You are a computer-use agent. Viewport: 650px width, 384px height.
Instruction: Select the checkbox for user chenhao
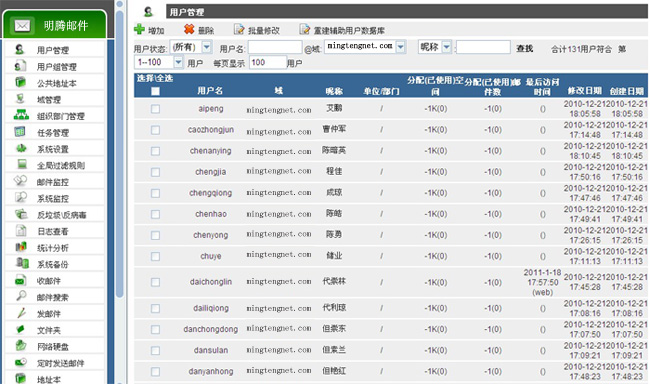pyautogui.click(x=155, y=214)
